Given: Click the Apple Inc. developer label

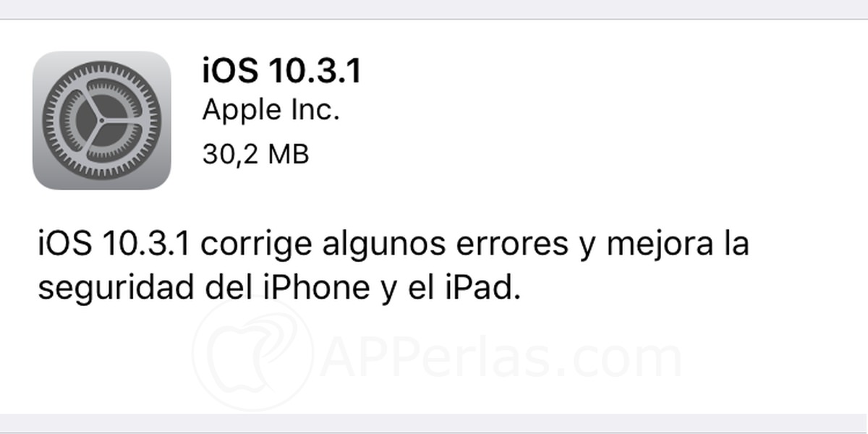Looking at the screenshot, I should click(x=271, y=111).
